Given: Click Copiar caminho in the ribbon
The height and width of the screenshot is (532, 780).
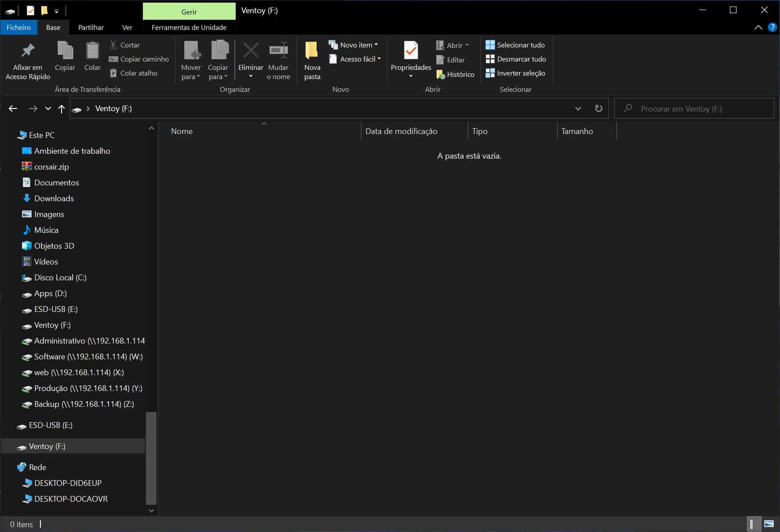Looking at the screenshot, I should coord(139,59).
